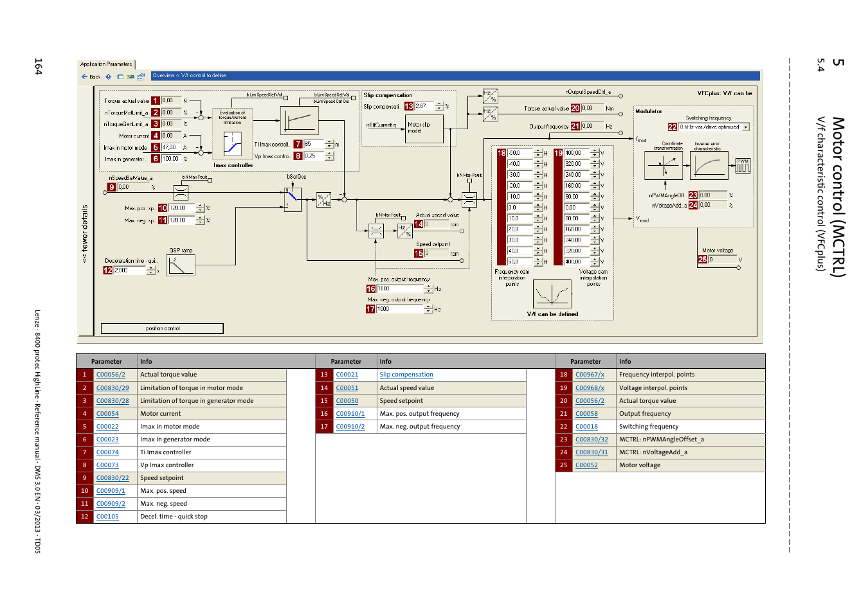The image size is (868, 613).
Task: Open the Coordinate transformation block
Action: click(x=663, y=166)
